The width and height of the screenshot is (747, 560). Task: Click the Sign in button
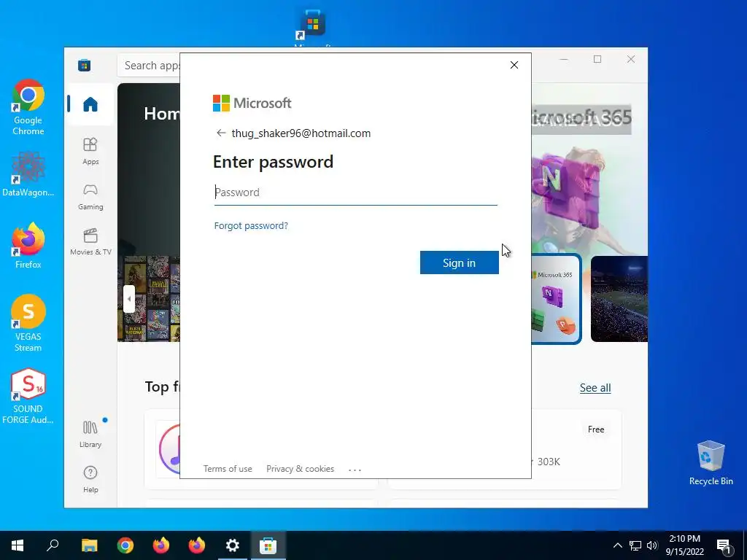click(460, 262)
